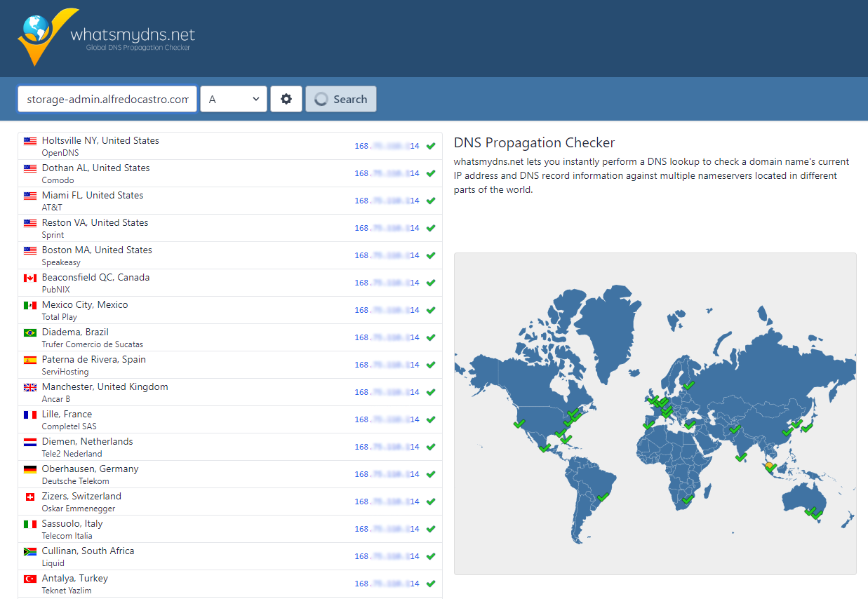
Task: Click the UK flag beside Manchester
Action: [30, 387]
